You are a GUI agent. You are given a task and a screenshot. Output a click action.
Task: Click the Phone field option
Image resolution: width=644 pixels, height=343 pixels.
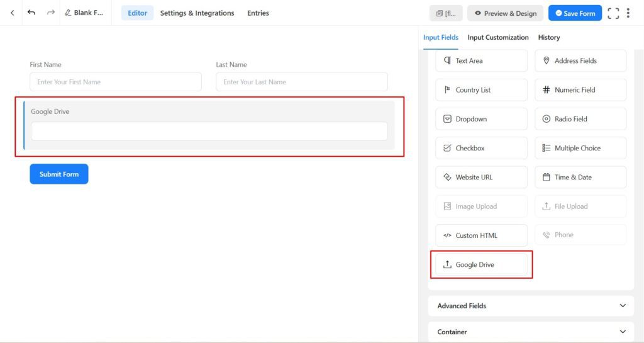tap(580, 235)
